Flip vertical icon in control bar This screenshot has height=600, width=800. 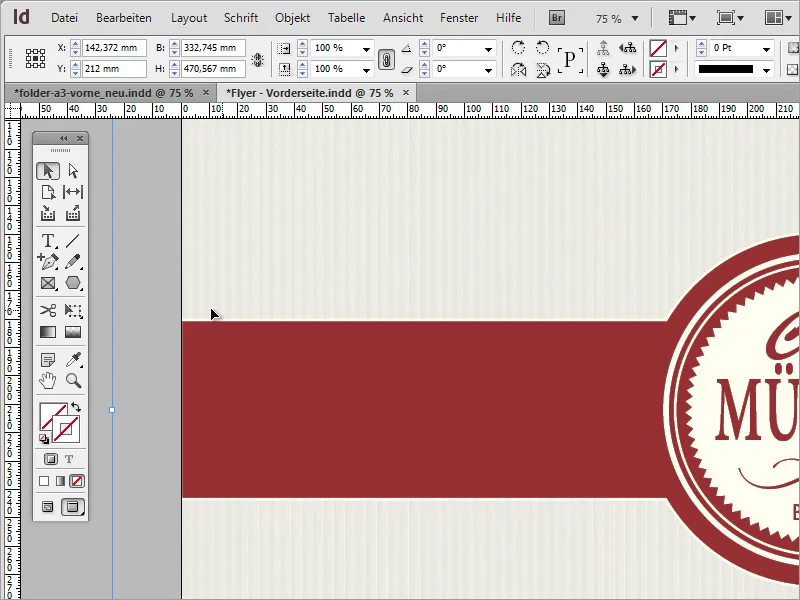point(543,69)
